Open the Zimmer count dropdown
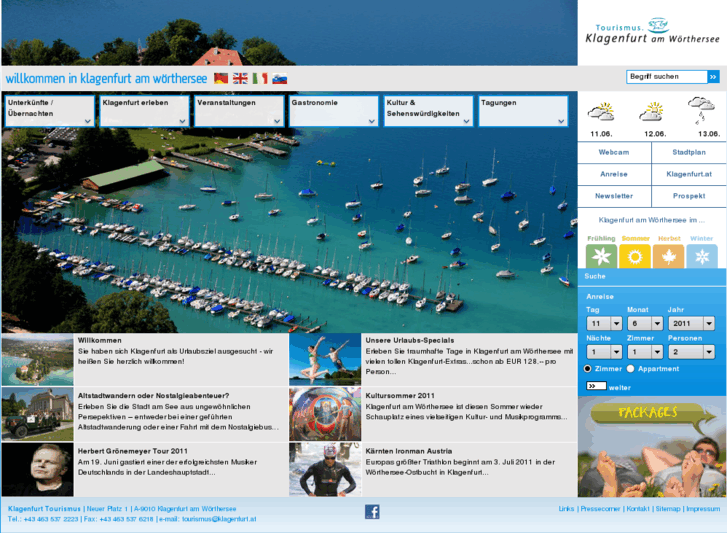Viewport: 727px width, 545px height. click(645, 352)
